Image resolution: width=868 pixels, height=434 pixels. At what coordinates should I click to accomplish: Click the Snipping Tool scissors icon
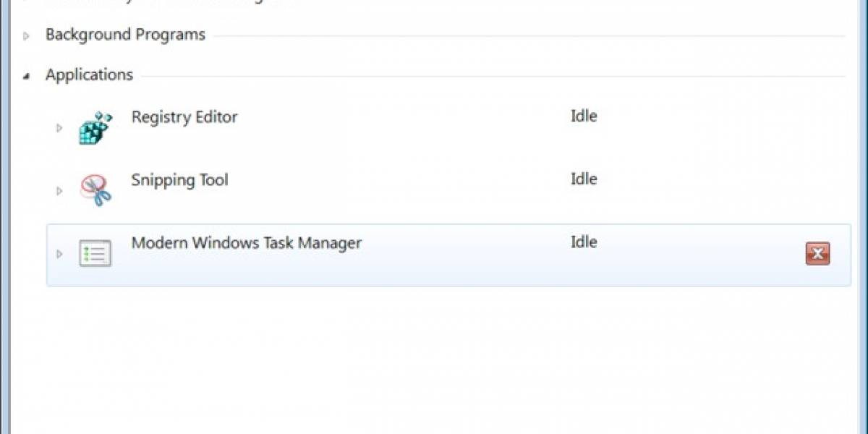tap(95, 191)
